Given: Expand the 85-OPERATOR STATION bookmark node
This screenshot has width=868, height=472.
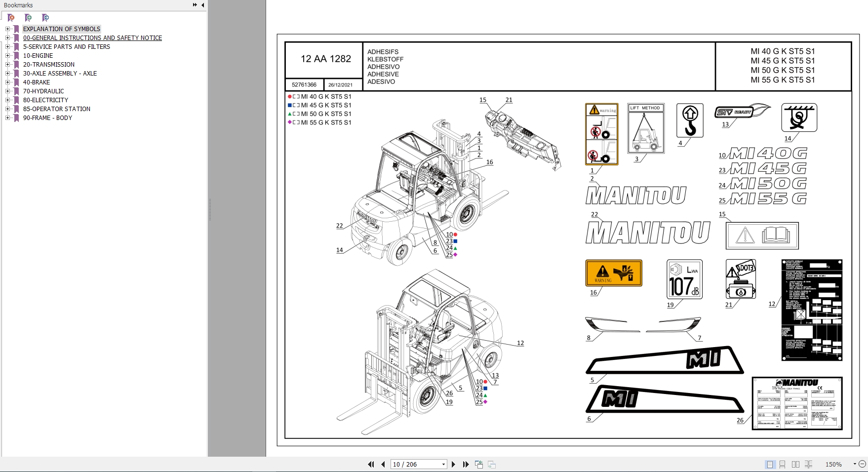Looking at the screenshot, I should click(7, 109).
